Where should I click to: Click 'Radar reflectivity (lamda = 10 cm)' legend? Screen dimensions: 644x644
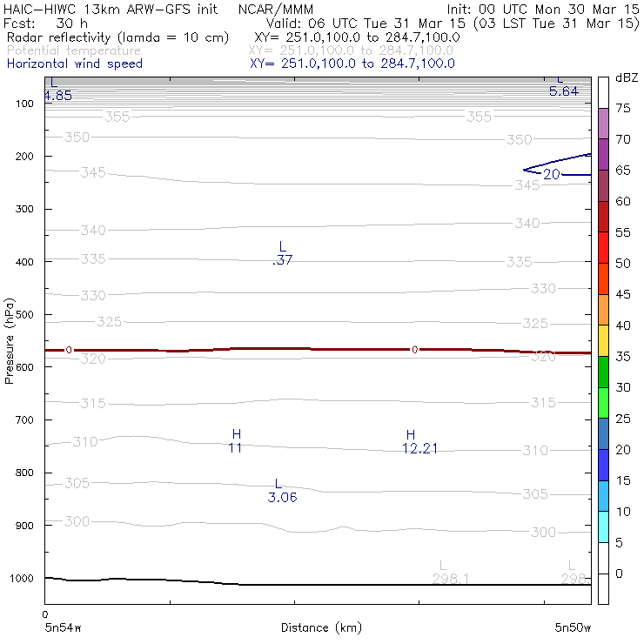(117, 37)
